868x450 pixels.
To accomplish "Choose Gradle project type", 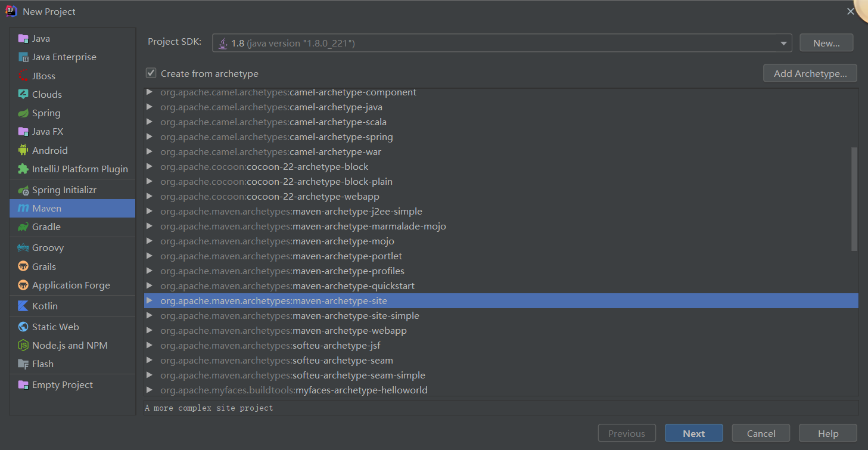I will [73, 227].
